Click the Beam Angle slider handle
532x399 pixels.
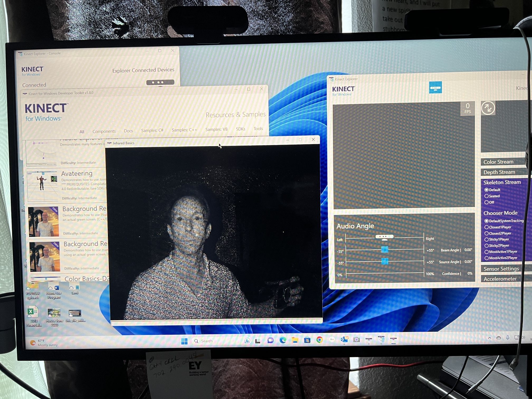(x=384, y=249)
